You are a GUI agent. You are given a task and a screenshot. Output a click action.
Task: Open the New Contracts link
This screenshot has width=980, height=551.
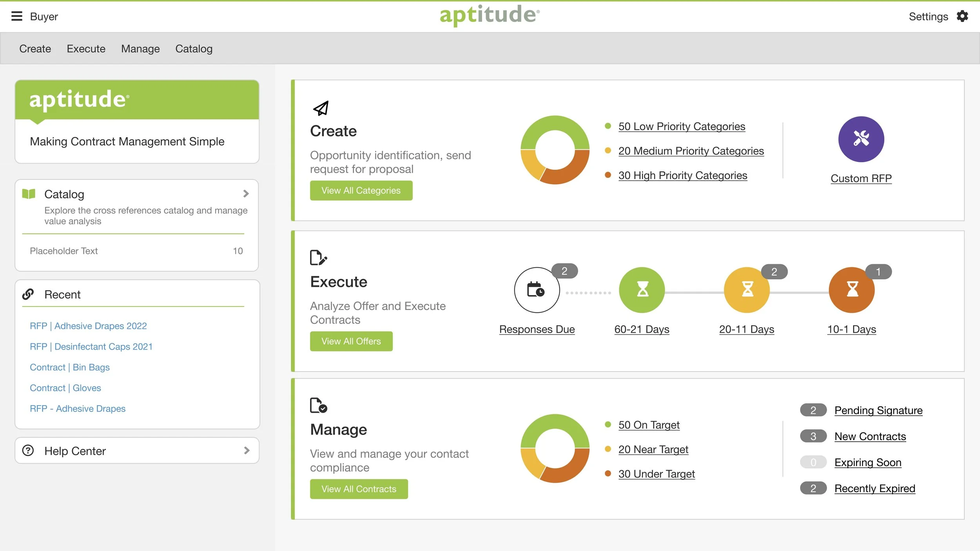pyautogui.click(x=870, y=436)
